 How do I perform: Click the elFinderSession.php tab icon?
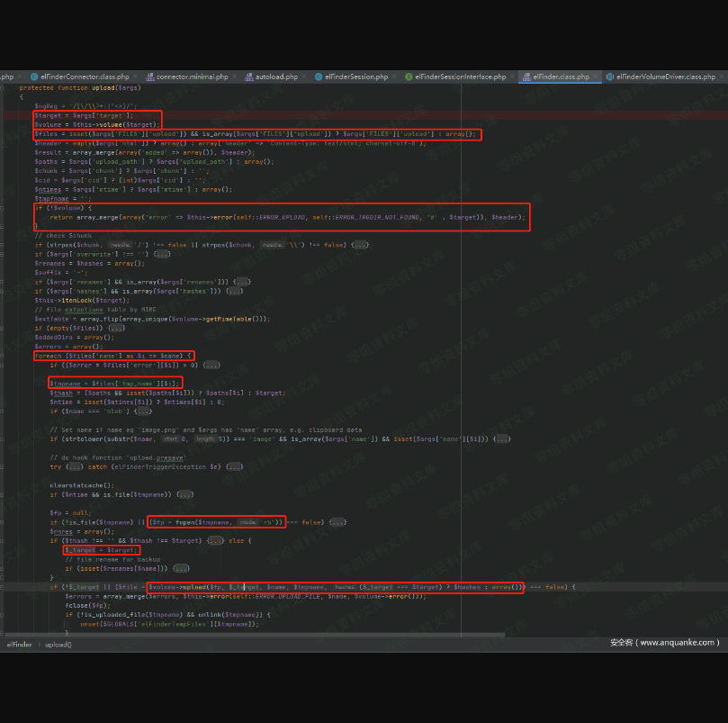tap(319, 77)
